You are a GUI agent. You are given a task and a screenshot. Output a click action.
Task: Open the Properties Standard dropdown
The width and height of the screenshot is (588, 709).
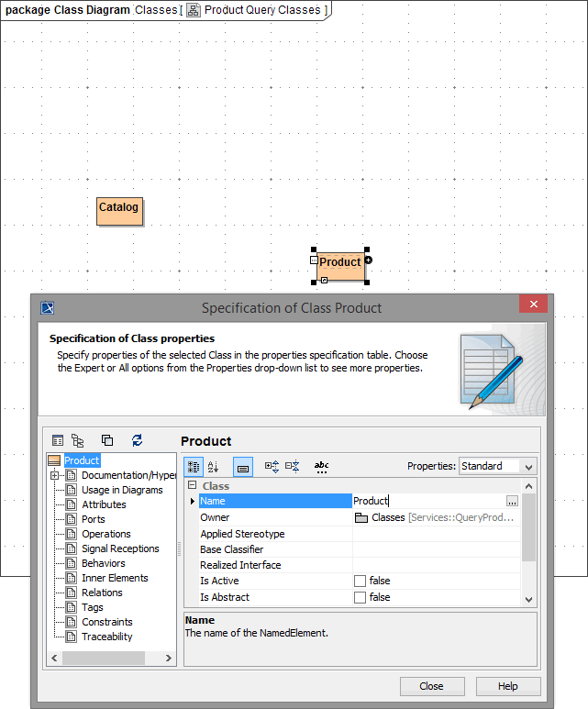click(497, 466)
